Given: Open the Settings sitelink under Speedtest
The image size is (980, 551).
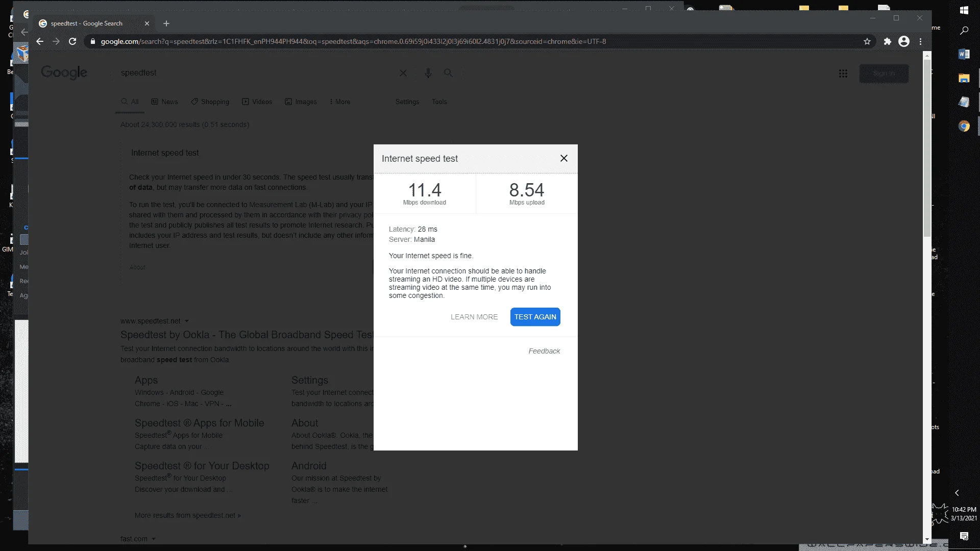Looking at the screenshot, I should click(309, 380).
